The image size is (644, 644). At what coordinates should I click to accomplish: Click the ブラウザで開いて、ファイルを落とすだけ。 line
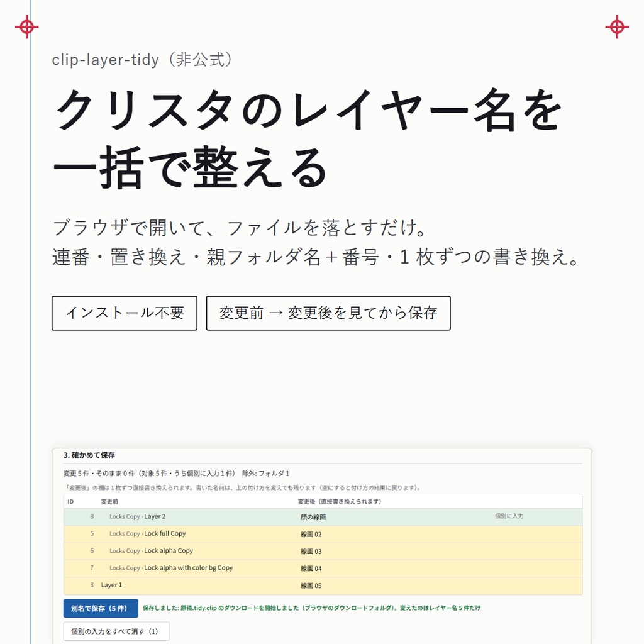click(x=241, y=228)
